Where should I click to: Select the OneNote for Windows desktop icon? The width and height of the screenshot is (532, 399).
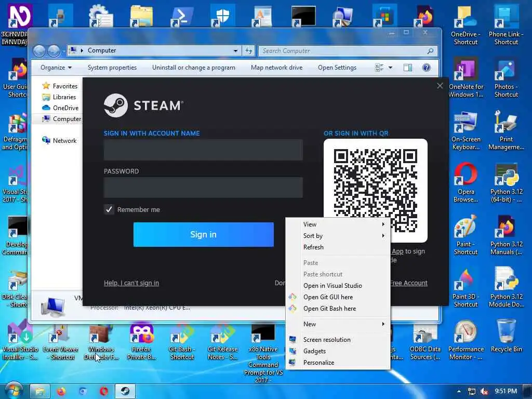(x=466, y=78)
